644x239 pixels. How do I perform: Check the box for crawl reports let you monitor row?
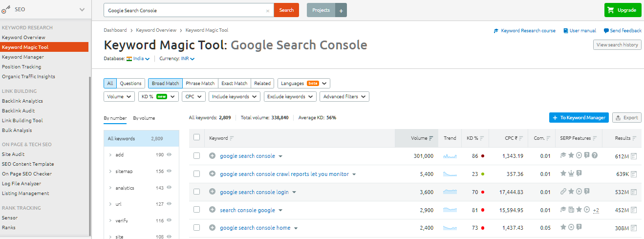click(196, 174)
